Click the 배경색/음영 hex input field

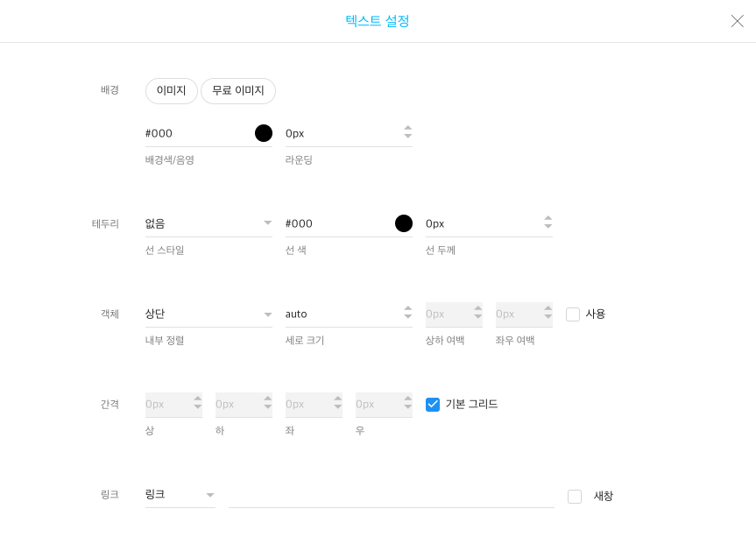pos(197,133)
